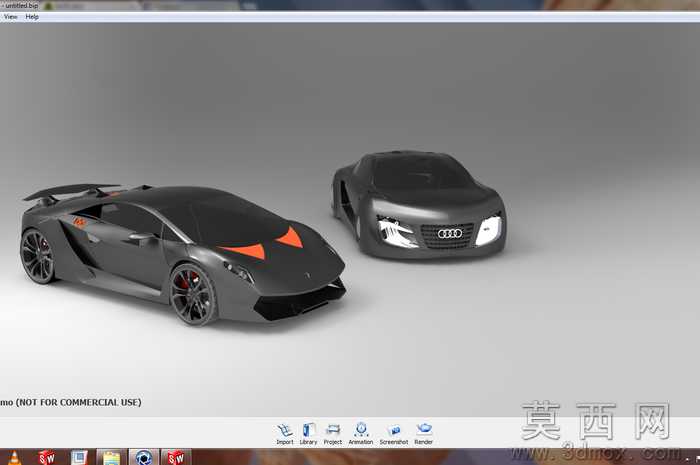Select the Audi car model in viewport
This screenshot has width=700, height=465.
[418, 205]
